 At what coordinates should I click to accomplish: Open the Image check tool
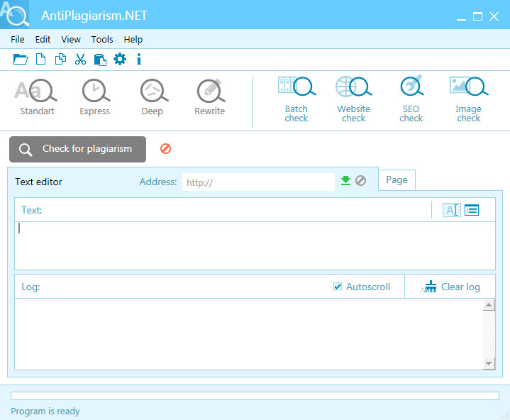coord(469,99)
